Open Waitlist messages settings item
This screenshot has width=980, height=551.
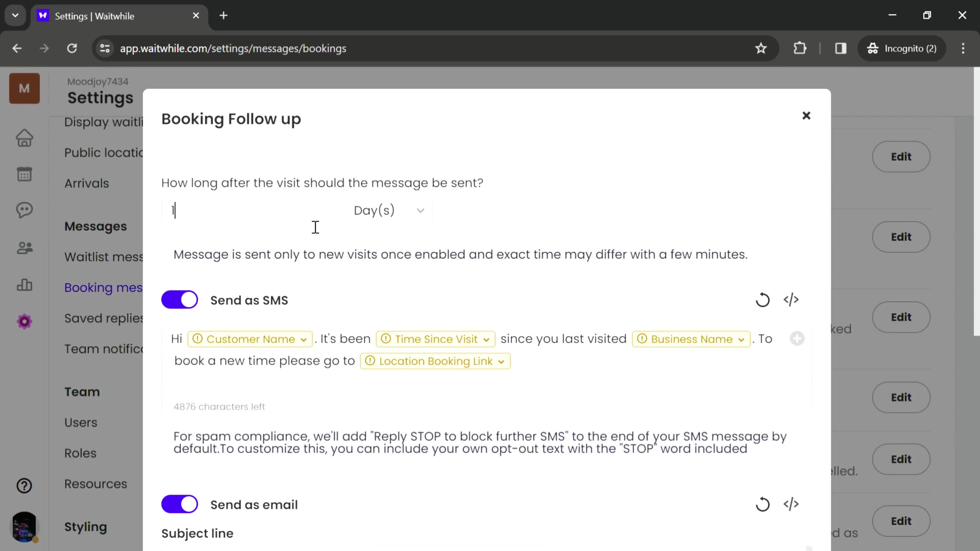coord(103,257)
